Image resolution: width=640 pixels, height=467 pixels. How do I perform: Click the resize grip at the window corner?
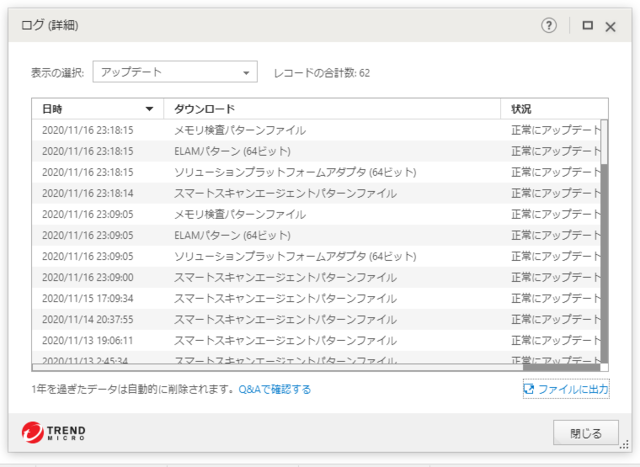624,445
